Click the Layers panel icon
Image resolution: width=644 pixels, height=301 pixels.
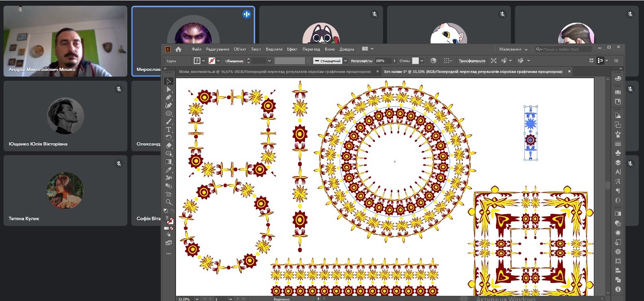pyautogui.click(x=618, y=162)
